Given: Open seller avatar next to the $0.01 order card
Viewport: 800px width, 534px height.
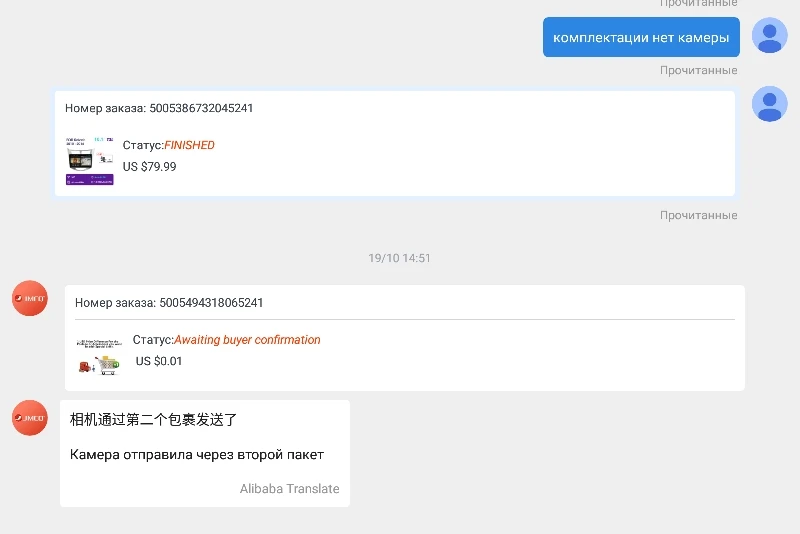Looking at the screenshot, I should (29, 299).
